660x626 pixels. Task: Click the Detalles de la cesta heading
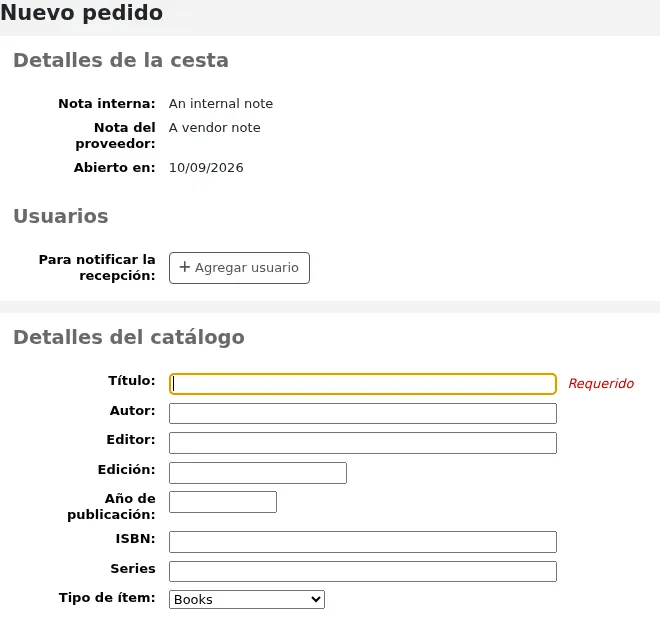[121, 60]
